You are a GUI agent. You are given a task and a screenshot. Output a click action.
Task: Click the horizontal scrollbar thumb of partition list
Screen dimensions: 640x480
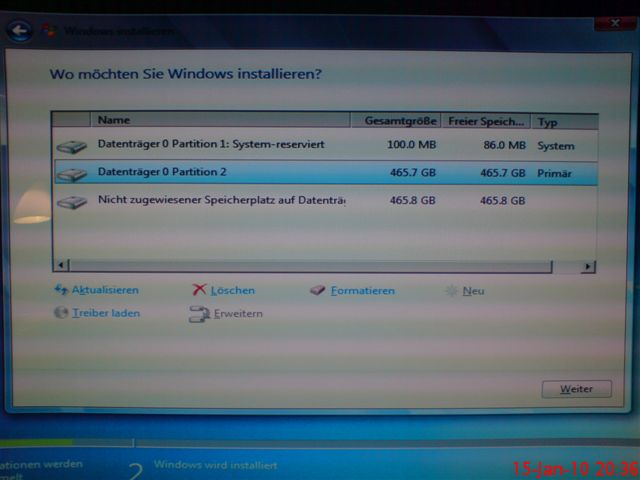tap(311, 266)
